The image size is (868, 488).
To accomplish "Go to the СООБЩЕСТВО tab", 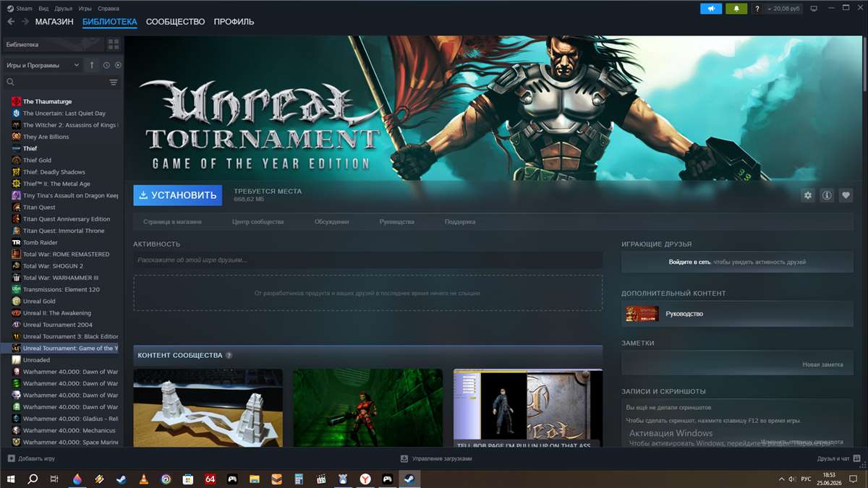I will [175, 22].
